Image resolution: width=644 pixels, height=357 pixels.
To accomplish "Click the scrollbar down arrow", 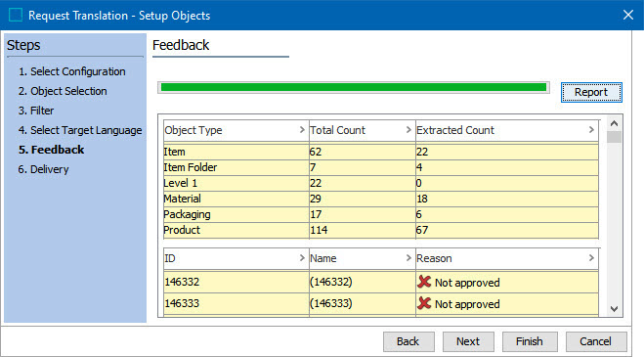I will click(x=614, y=308).
